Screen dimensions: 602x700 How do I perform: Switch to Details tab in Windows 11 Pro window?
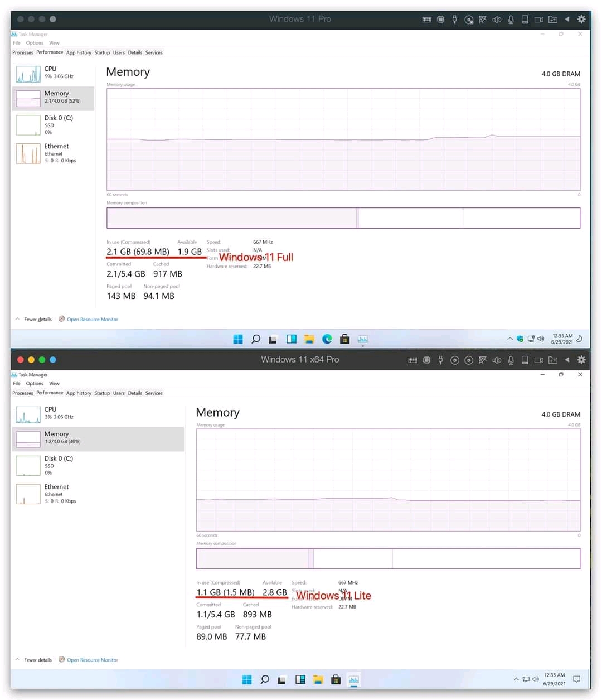tap(135, 52)
